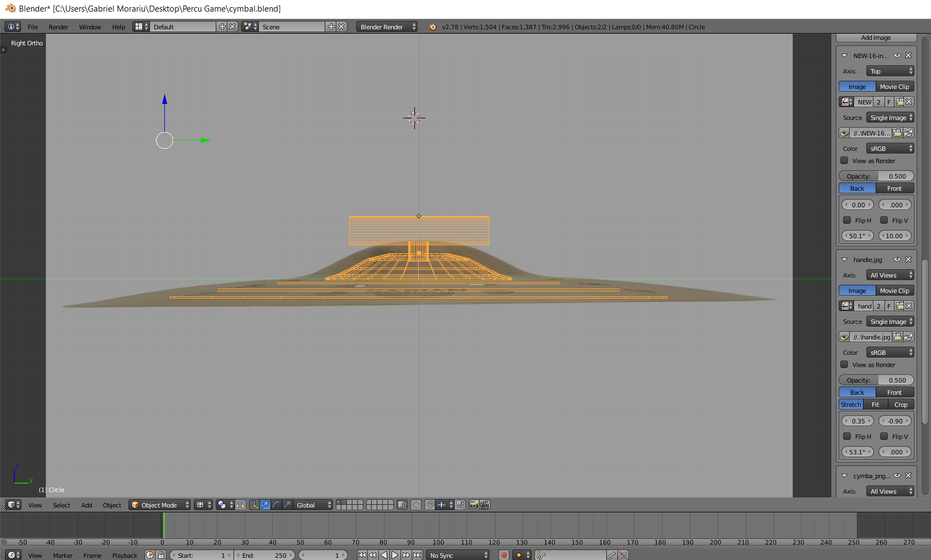Open the Render menu
This screenshot has width=931, height=560.
(58, 27)
